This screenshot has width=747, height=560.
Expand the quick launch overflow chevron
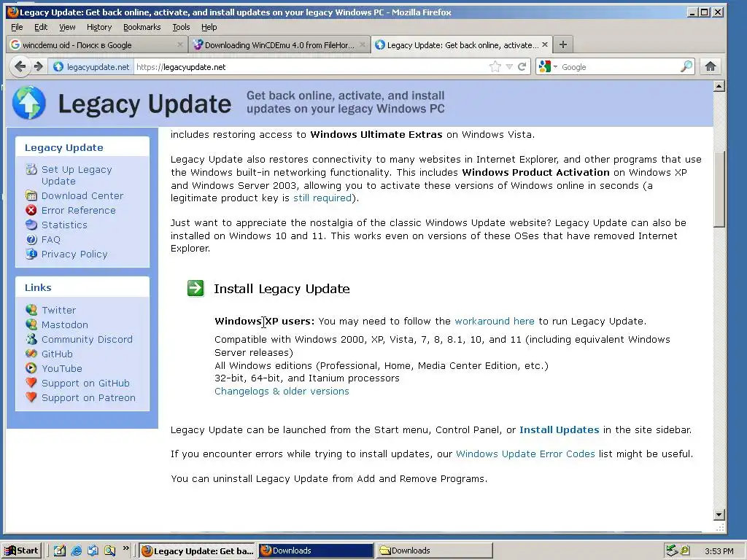(x=125, y=548)
